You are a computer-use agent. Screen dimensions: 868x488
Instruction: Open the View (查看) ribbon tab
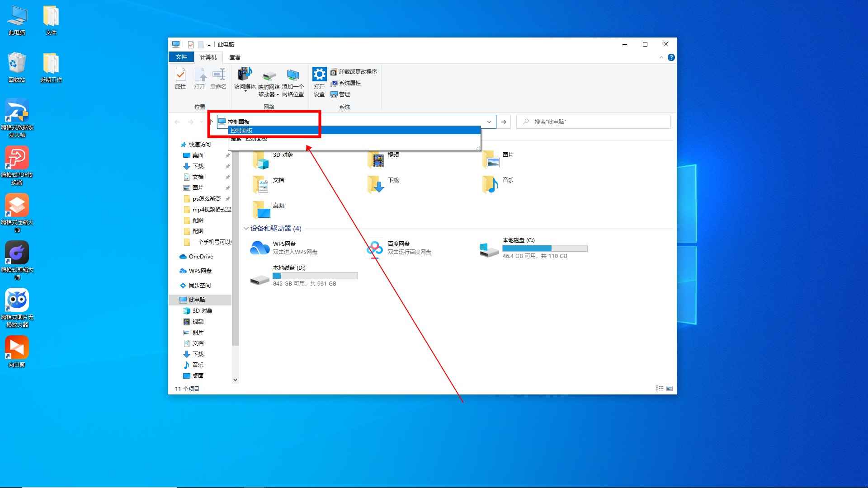click(x=235, y=57)
